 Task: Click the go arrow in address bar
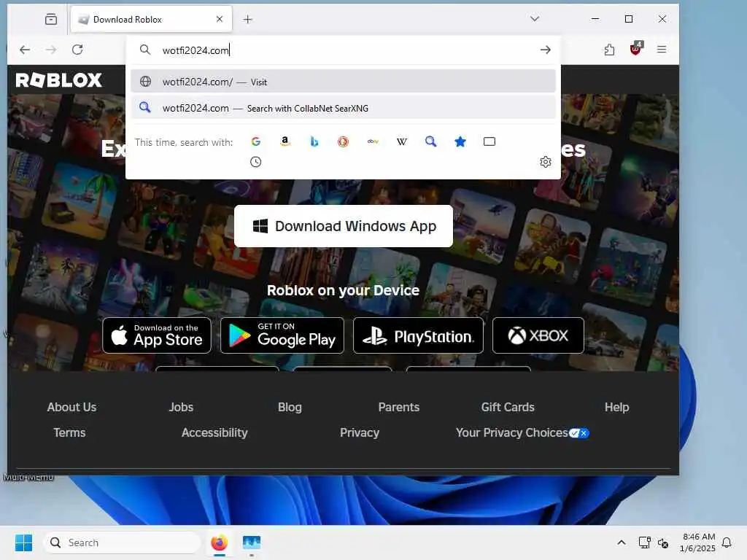546,50
